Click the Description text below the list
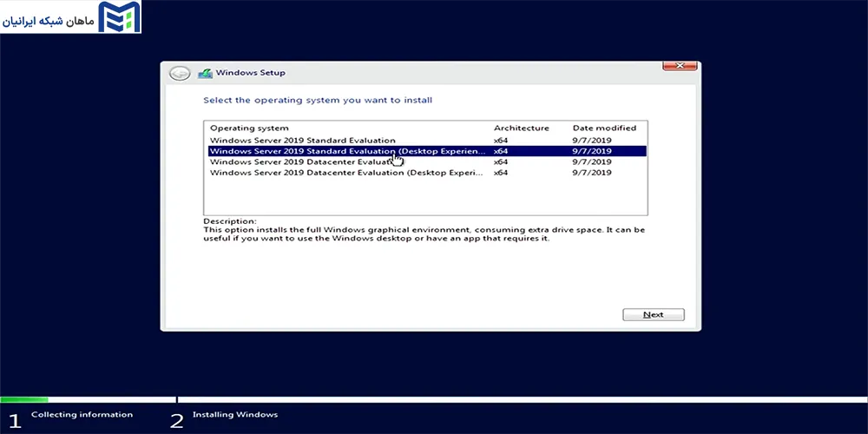This screenshot has width=868, height=434. (x=424, y=234)
